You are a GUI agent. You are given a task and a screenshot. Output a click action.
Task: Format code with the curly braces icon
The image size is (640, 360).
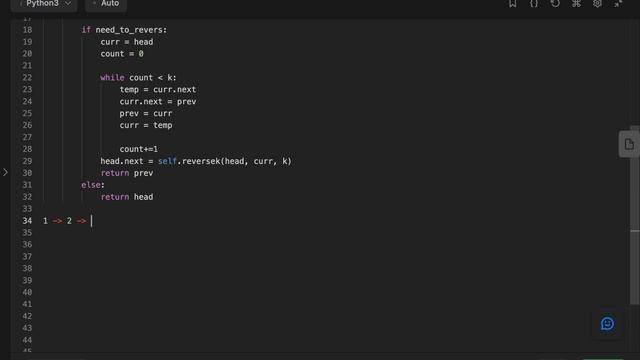534,4
